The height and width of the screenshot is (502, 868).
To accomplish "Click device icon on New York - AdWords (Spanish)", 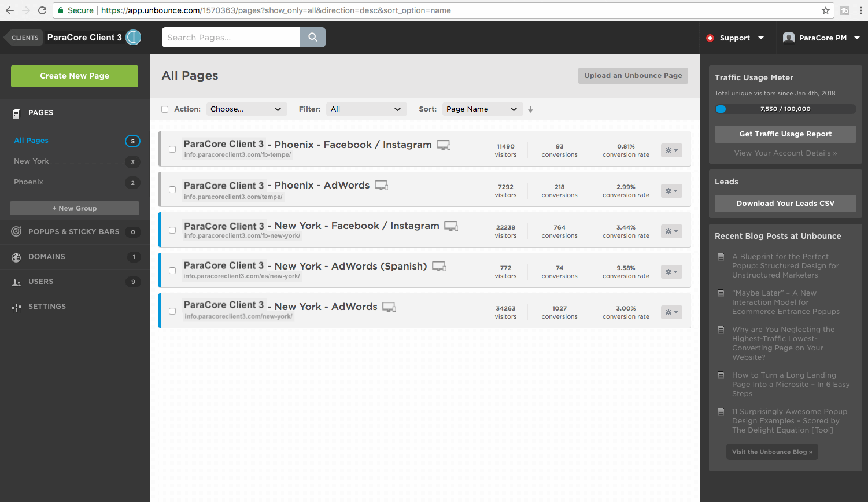I will (x=439, y=266).
